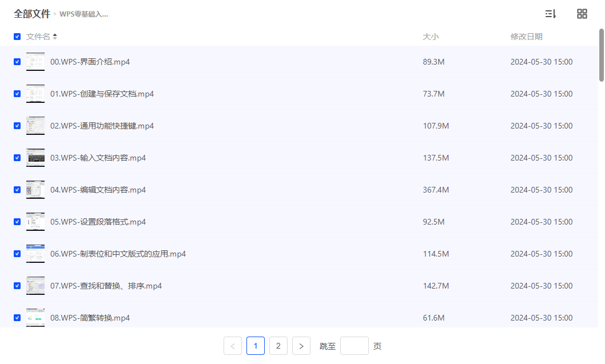
Task: Open file 08.WPS-简繁转换.mp4
Action: 90,318
